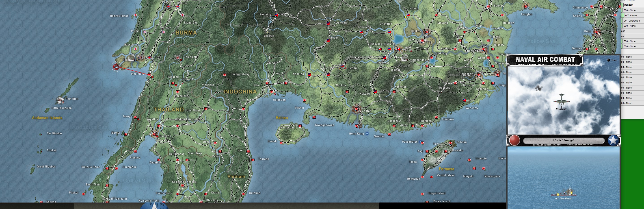Viewport: 644px width, 209px height.
Task: Select the Kaishu base flag
Action: (587, 15)
